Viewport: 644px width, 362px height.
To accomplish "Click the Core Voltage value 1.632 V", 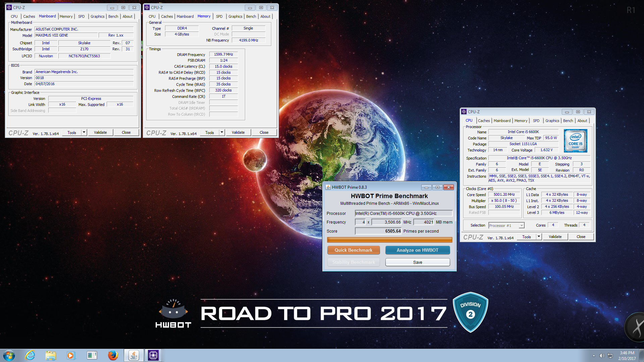I will click(x=546, y=150).
